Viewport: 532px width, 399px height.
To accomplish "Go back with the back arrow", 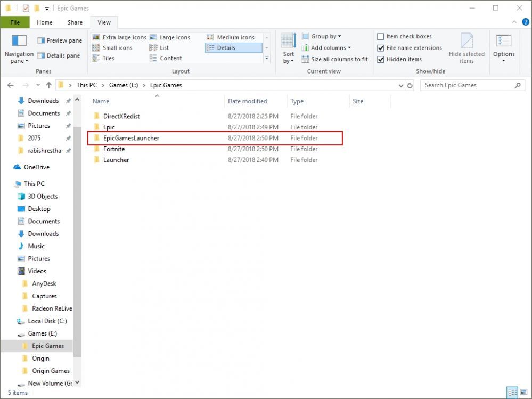I will [11, 85].
